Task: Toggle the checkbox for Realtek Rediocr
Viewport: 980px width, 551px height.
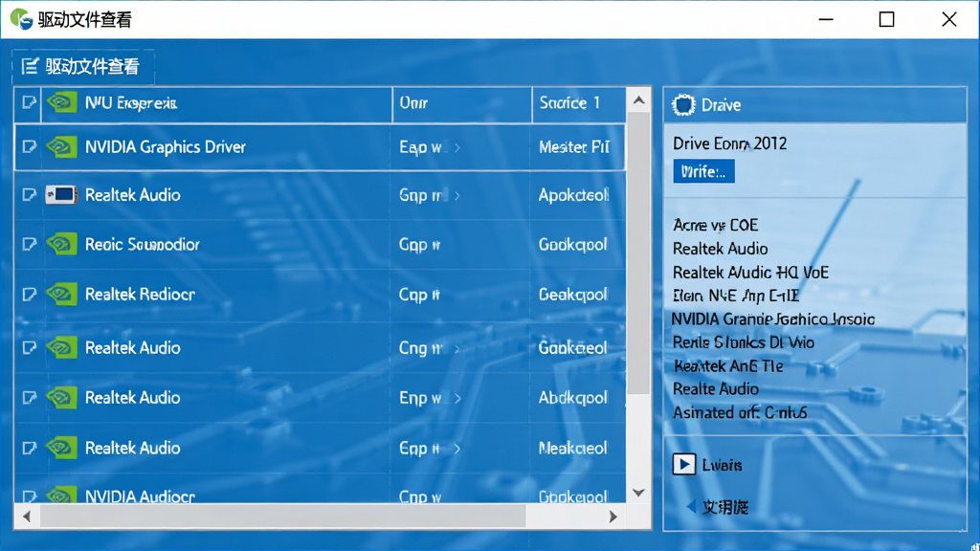Action: pos(29,295)
